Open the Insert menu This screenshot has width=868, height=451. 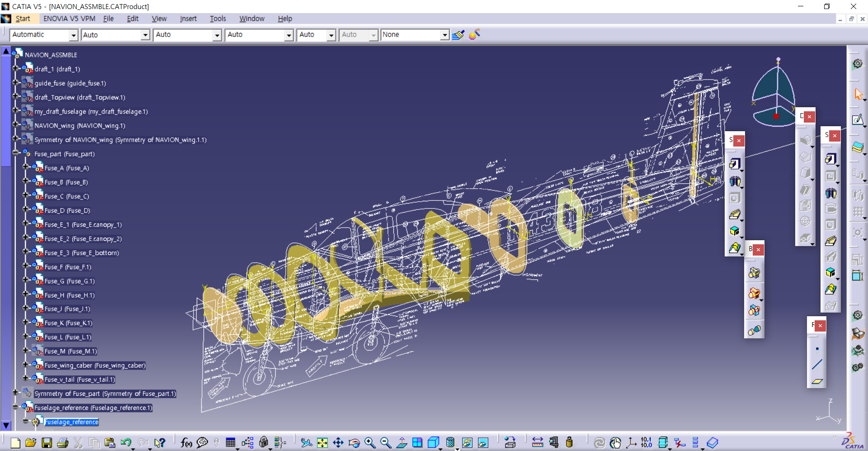tap(188, 19)
